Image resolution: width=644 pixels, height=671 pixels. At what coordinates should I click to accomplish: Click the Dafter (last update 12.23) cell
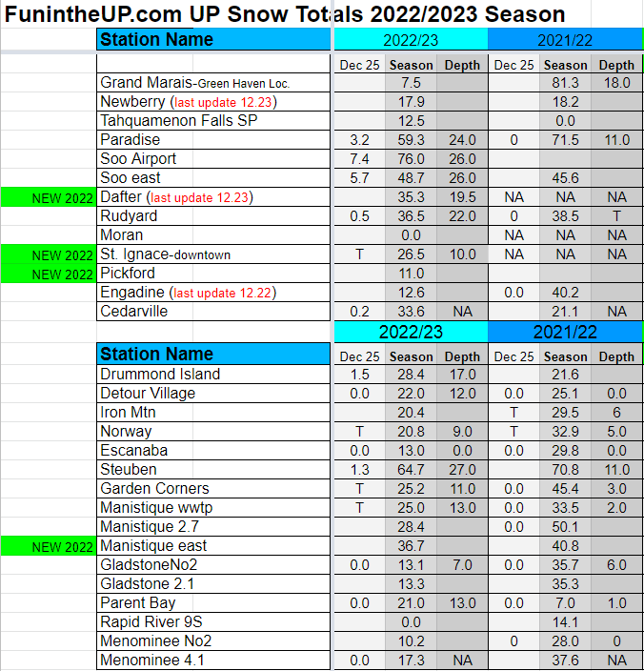click(213, 197)
